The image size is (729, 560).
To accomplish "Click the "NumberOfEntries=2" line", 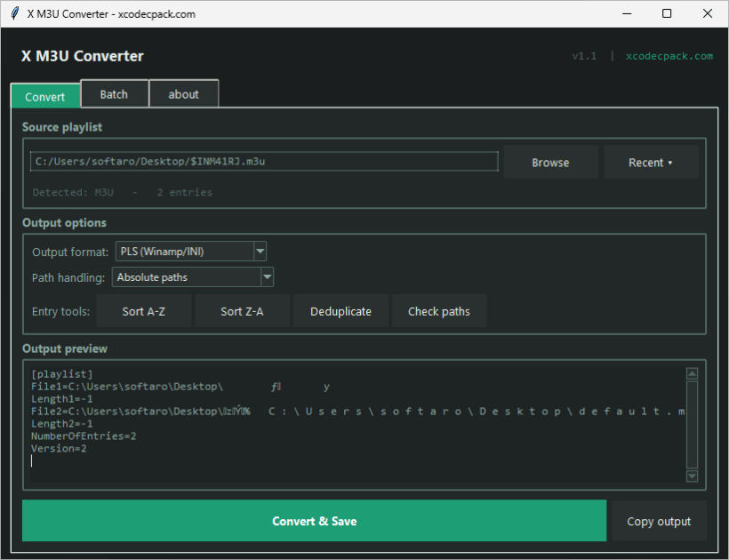I will pyautogui.click(x=84, y=436).
